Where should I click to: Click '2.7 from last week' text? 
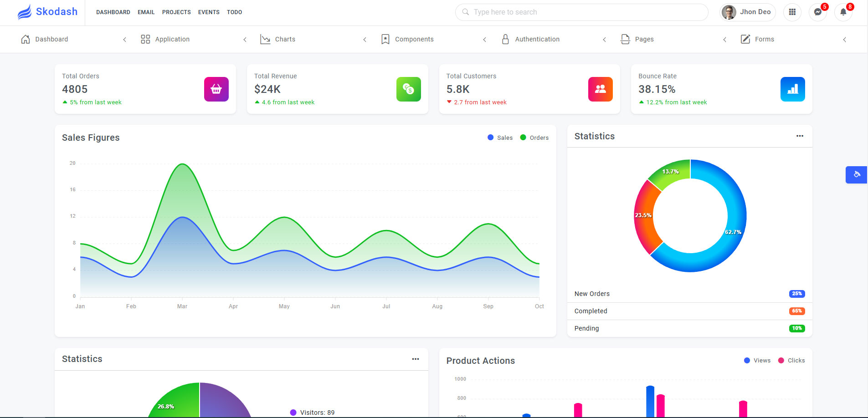pyautogui.click(x=480, y=102)
